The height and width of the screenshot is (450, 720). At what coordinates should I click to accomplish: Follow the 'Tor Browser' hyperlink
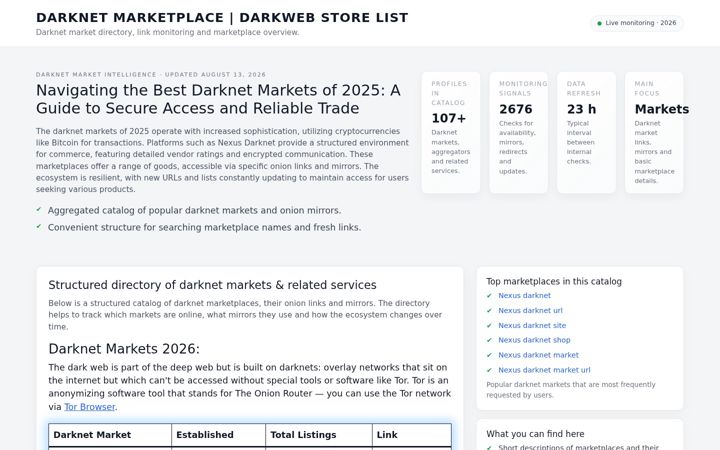90,407
